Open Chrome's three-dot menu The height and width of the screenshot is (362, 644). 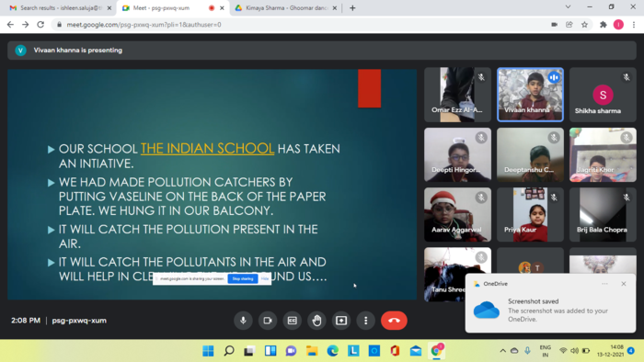tap(634, 25)
